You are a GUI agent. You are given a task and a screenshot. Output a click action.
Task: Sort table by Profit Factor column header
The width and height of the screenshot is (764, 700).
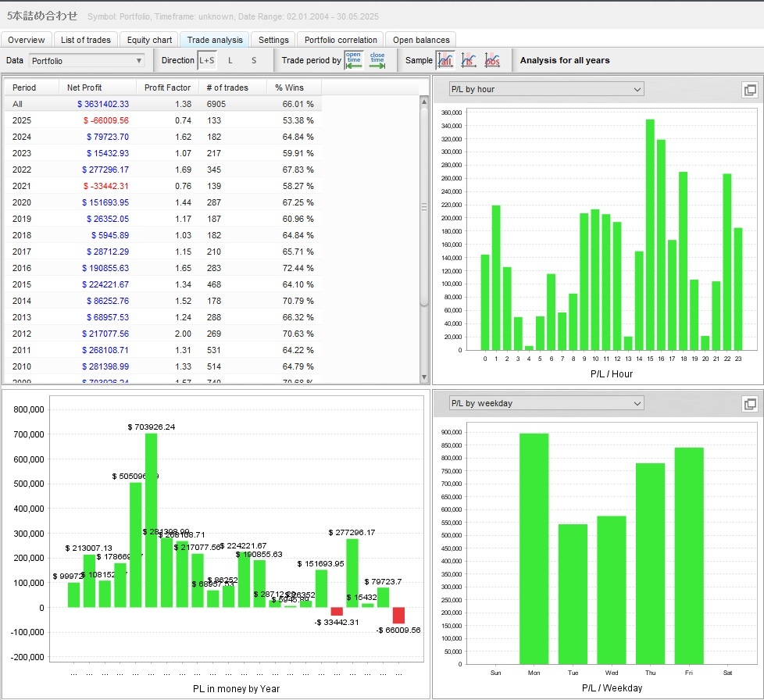click(x=167, y=87)
